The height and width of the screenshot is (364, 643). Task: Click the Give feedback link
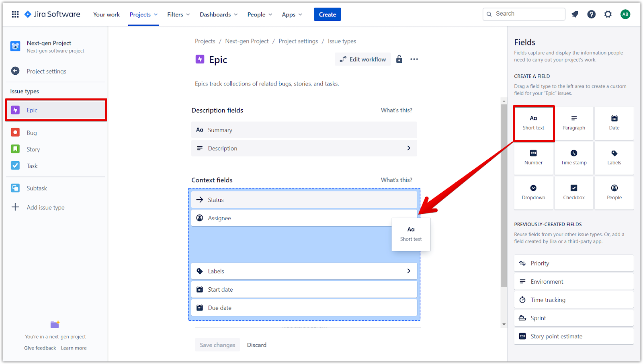tap(40, 348)
